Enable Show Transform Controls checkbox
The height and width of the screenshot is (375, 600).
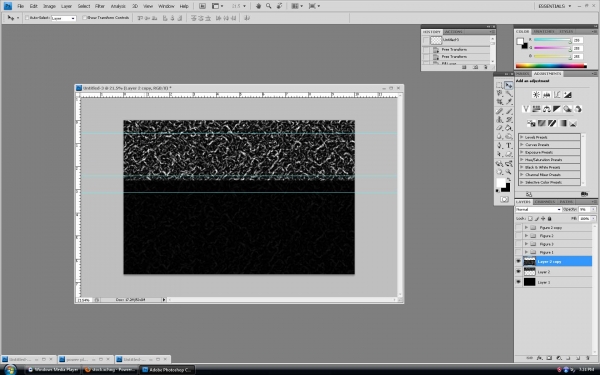pos(84,18)
